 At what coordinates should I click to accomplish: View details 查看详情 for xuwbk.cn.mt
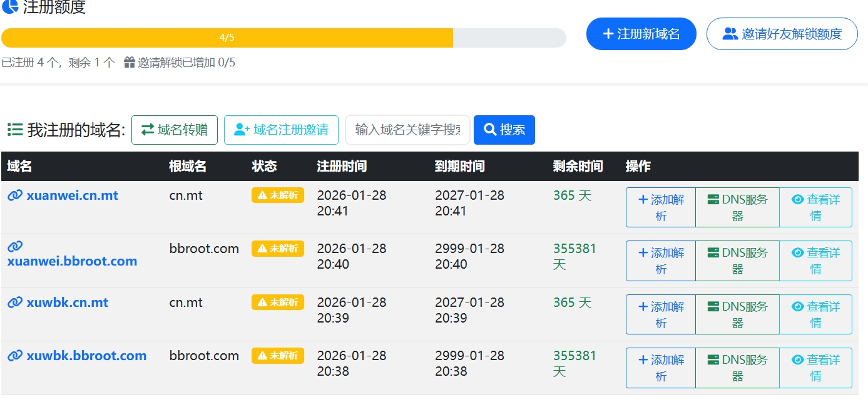(815, 314)
